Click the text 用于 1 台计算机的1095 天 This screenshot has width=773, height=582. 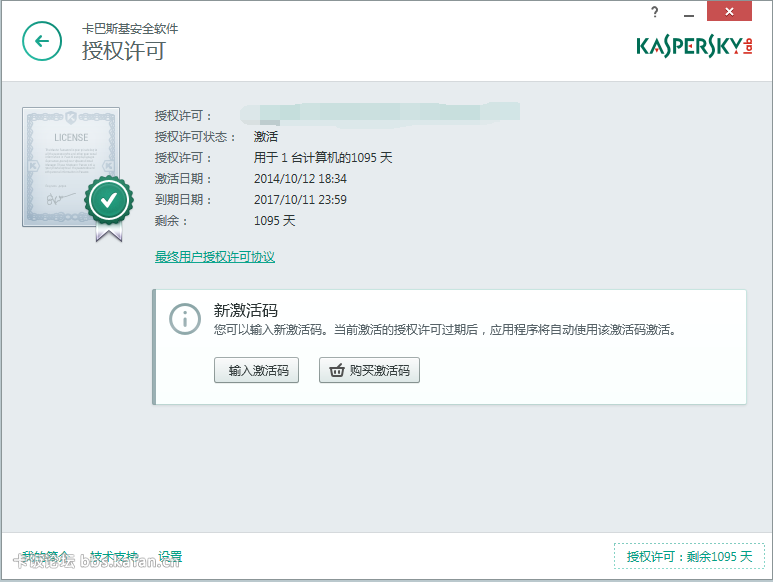click(323, 158)
